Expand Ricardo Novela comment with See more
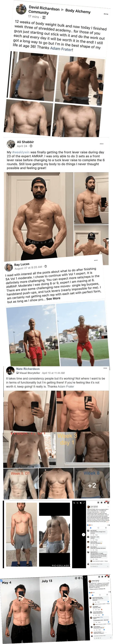This screenshot has width=113, height=644. coord(106,620)
